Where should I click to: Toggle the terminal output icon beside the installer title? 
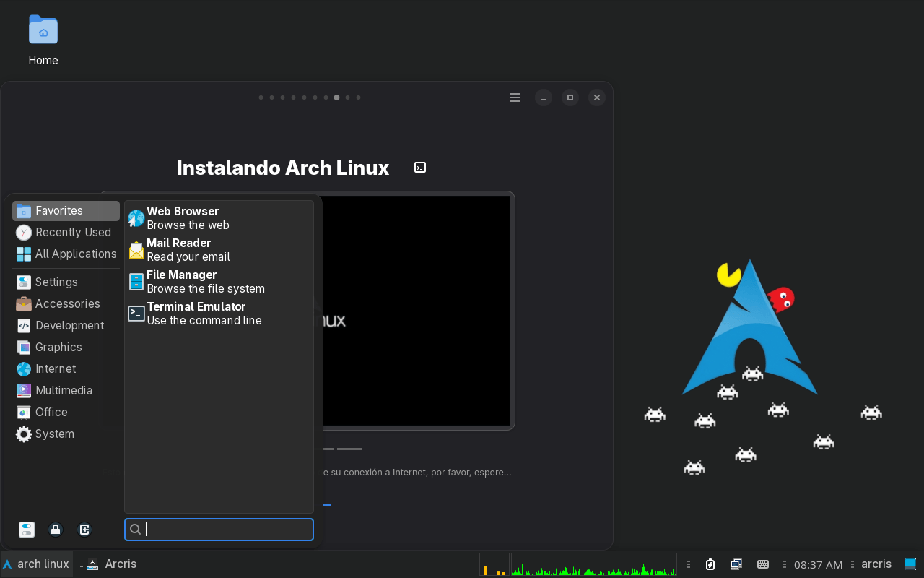coord(420,168)
